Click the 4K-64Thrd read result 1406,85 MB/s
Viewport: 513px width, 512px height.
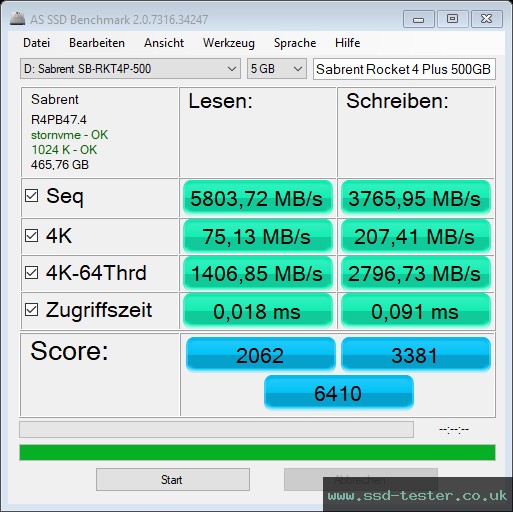point(258,273)
